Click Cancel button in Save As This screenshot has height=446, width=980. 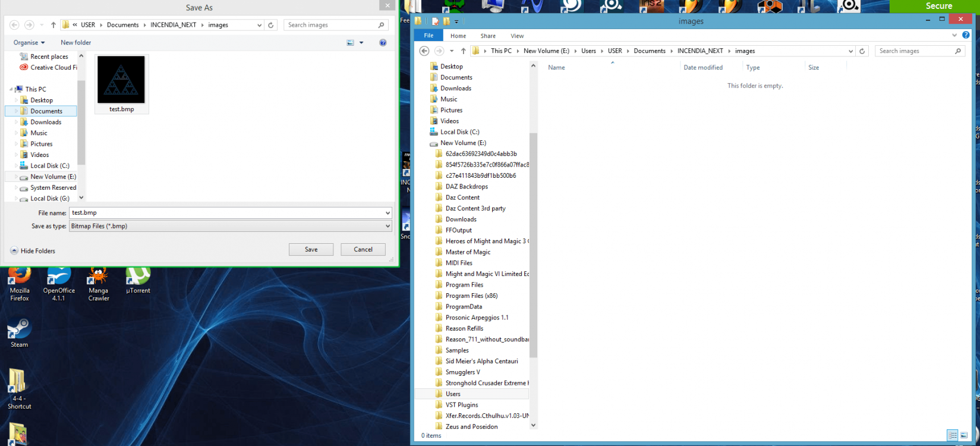(363, 250)
